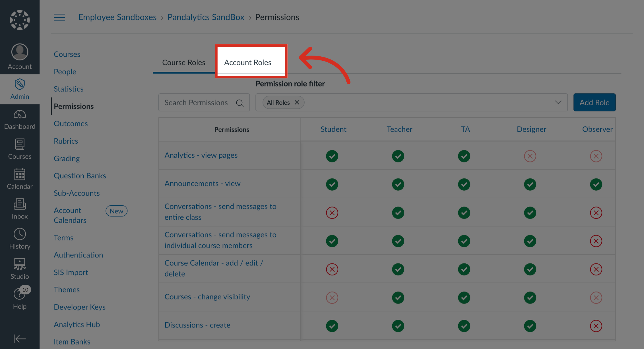Switch to the Account Roles tab
Viewport: 644px width, 349px height.
point(248,62)
